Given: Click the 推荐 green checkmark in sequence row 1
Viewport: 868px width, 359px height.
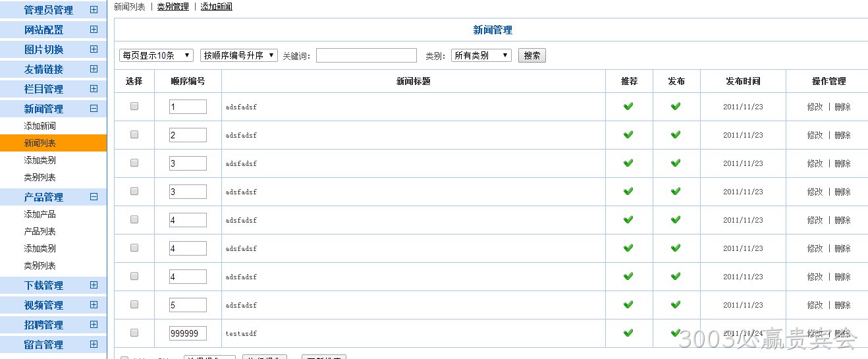Looking at the screenshot, I should tap(628, 106).
